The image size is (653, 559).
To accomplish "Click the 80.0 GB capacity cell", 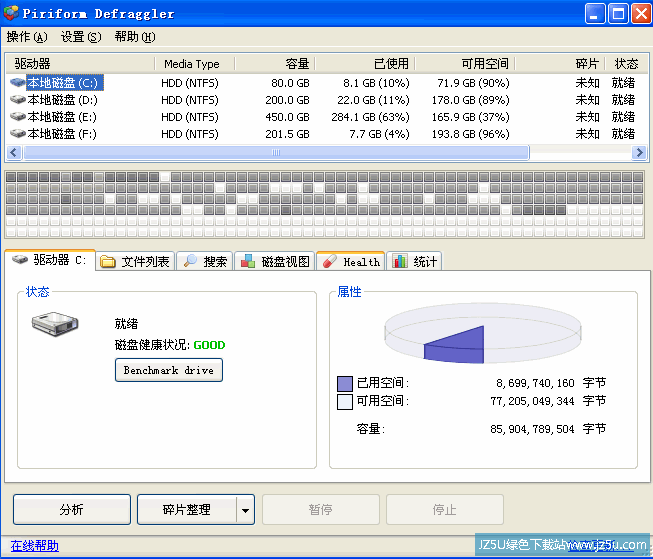I will 290,83.
